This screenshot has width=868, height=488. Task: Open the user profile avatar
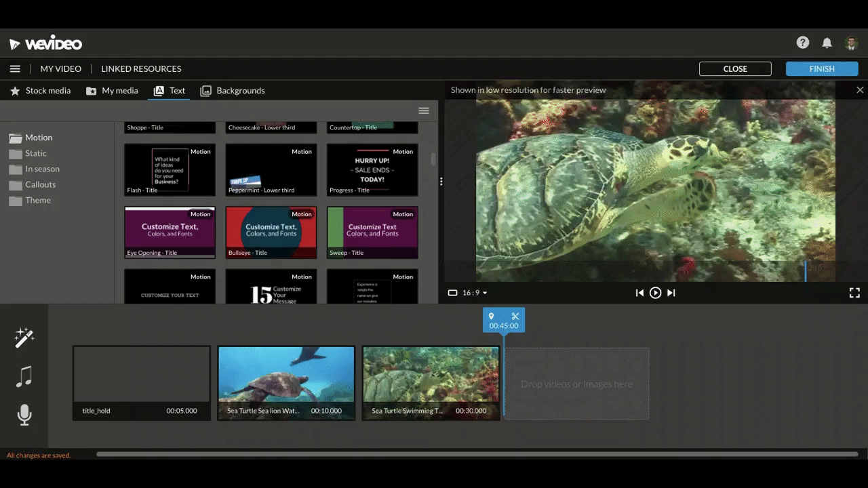tap(852, 43)
